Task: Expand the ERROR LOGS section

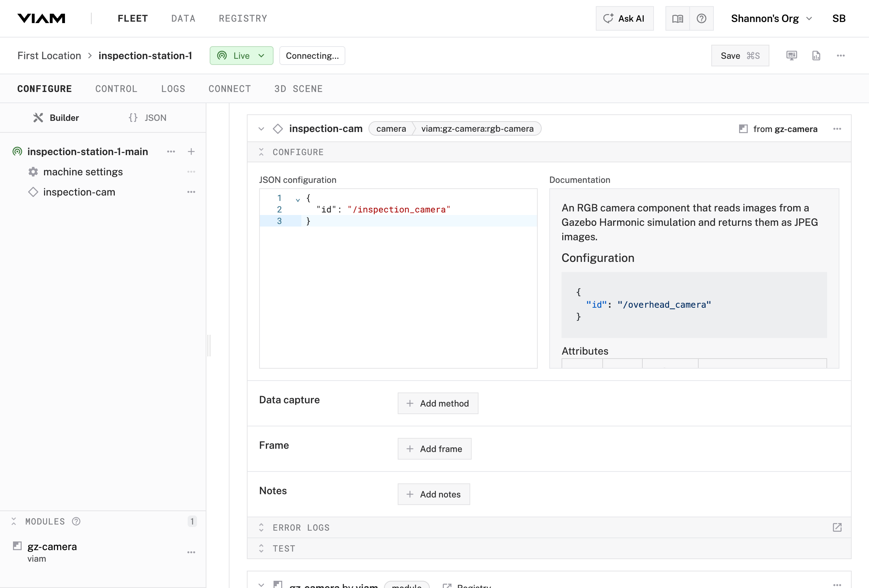Action: coord(301,527)
